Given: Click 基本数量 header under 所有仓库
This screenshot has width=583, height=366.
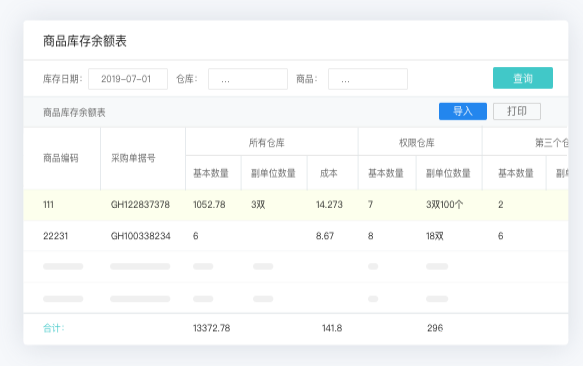Looking at the screenshot, I should [x=211, y=173].
